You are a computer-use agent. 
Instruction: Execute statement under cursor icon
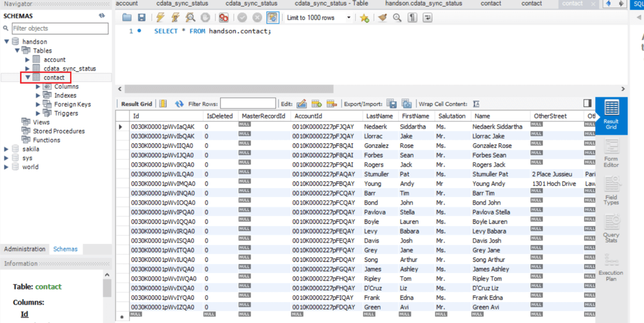pos(175,18)
